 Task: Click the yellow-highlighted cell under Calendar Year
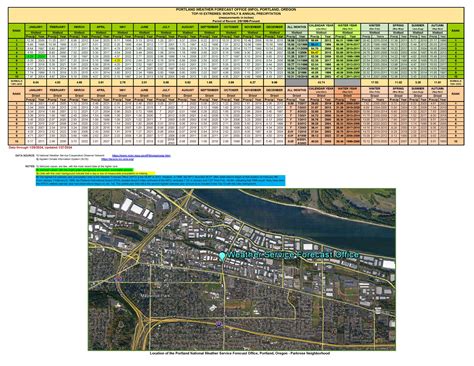pos(314,52)
